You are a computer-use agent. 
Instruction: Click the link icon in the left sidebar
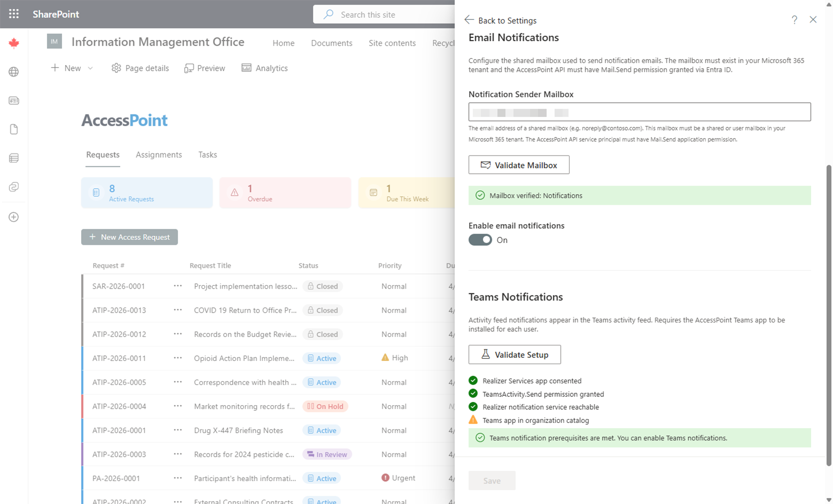14,187
